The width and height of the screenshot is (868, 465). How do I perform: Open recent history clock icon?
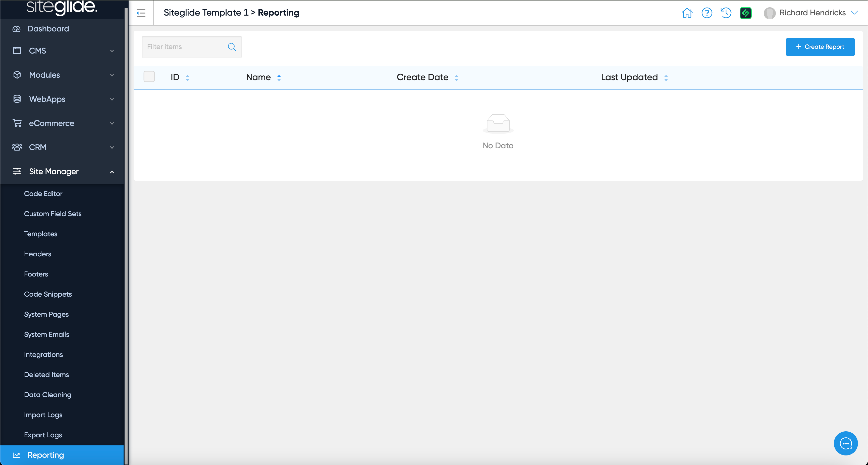point(726,13)
